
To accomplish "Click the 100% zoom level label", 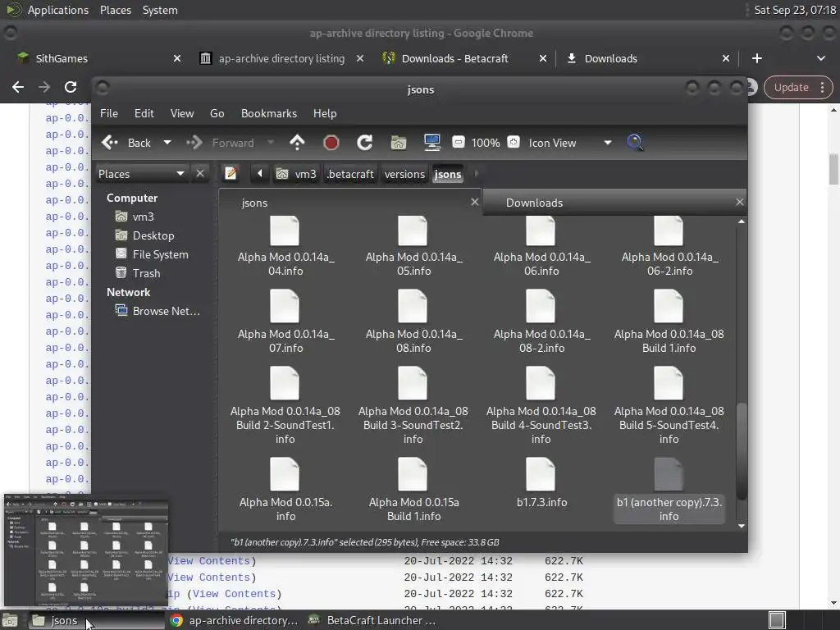I will tap(486, 143).
